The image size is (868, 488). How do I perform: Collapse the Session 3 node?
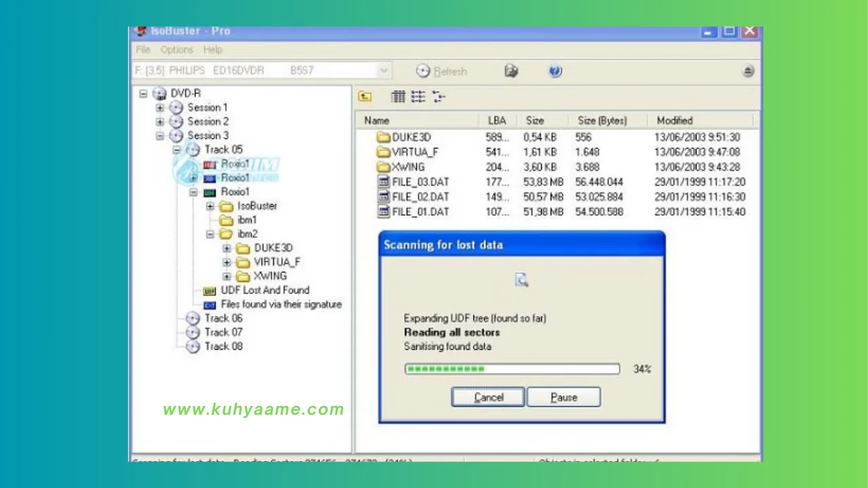click(x=160, y=136)
